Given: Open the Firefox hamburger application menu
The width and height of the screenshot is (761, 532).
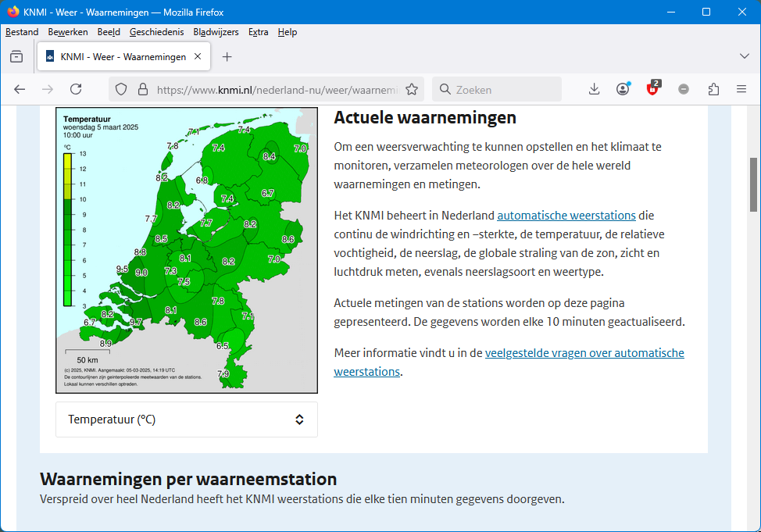Looking at the screenshot, I should coord(741,89).
